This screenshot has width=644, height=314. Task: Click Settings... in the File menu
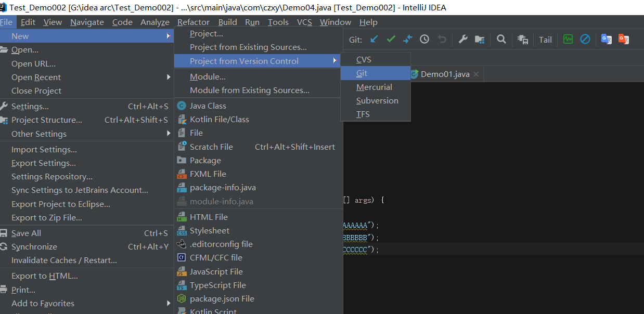tap(86, 106)
